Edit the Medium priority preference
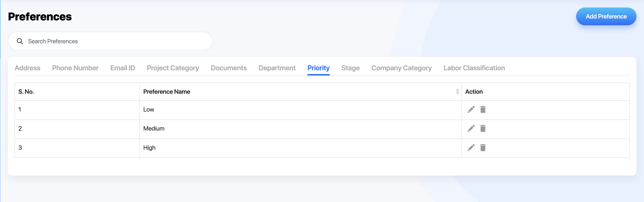Image resolution: width=644 pixels, height=202 pixels. click(x=471, y=128)
